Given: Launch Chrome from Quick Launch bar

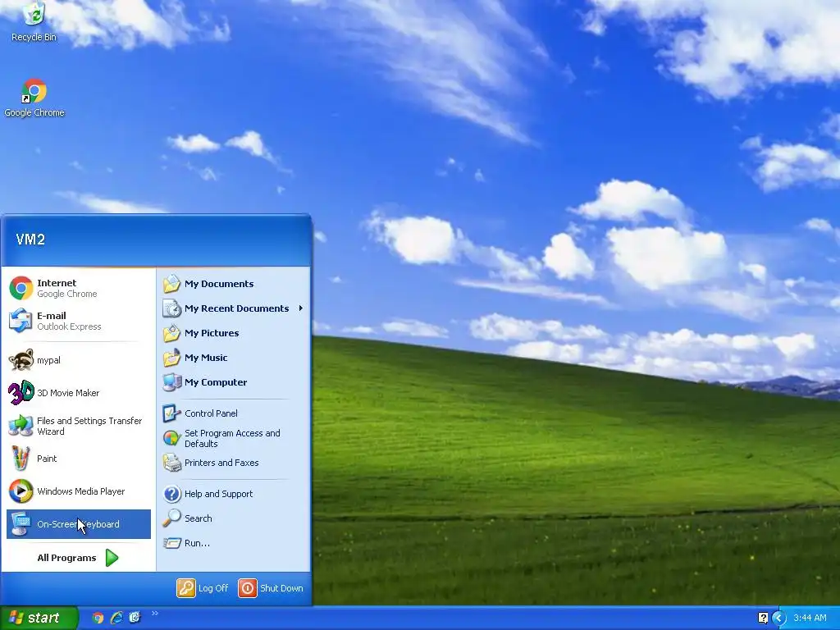Looking at the screenshot, I should (x=98, y=619).
